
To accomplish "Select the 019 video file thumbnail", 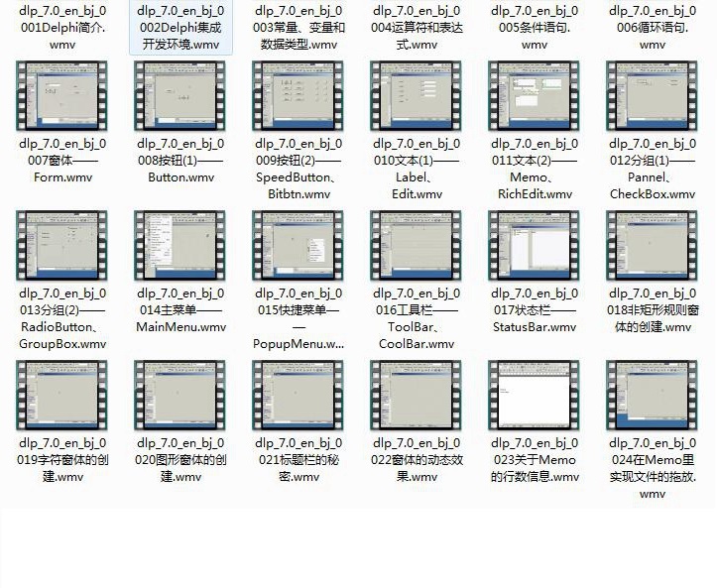I will [62, 394].
